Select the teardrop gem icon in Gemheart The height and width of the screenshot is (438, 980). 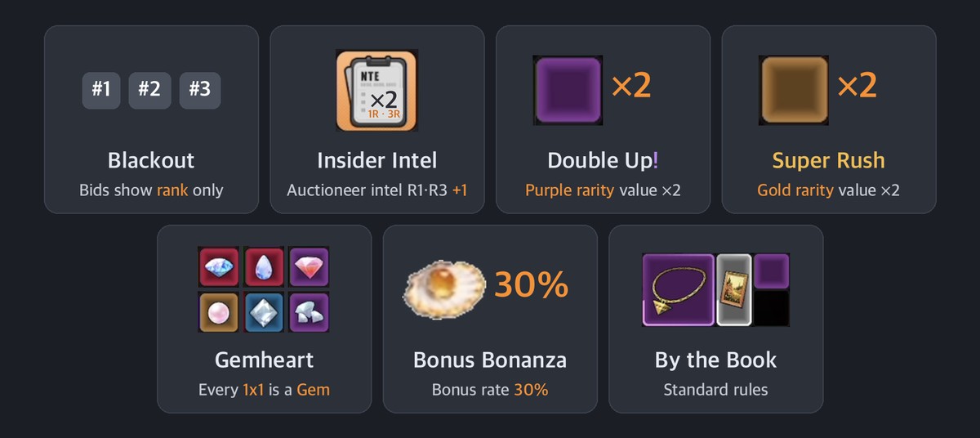point(264,267)
